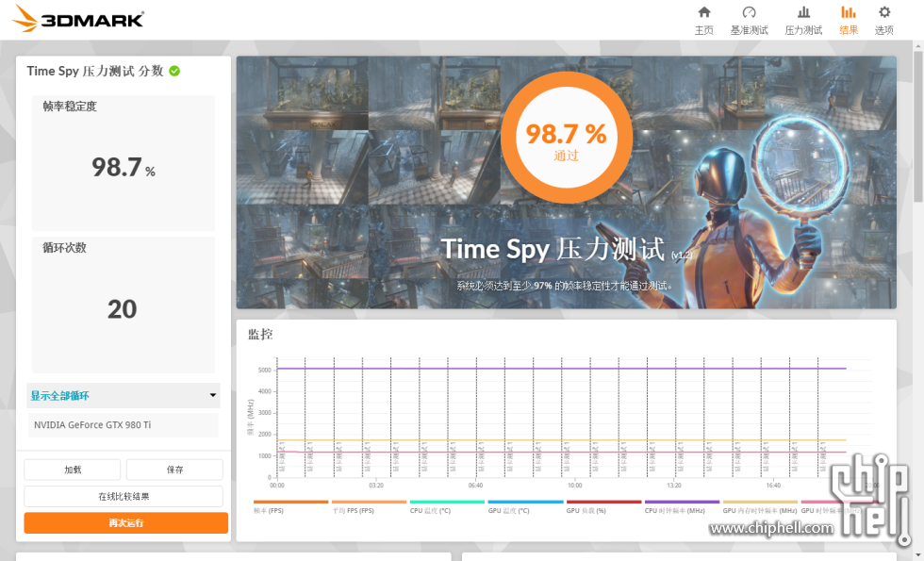This screenshot has height=561, width=924.
Task: Click the purple CPU clock line in chart
Action: pyautogui.click(x=561, y=369)
